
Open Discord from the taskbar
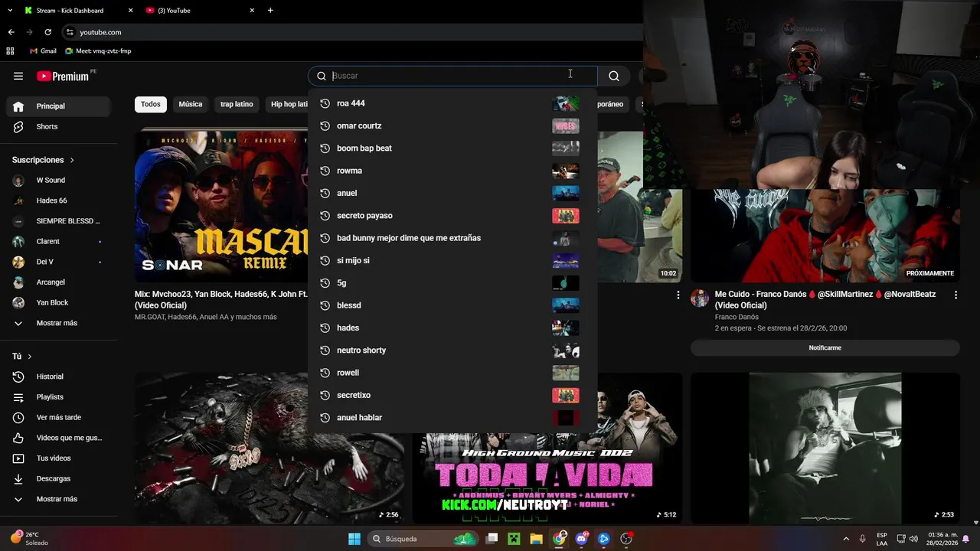click(x=582, y=539)
